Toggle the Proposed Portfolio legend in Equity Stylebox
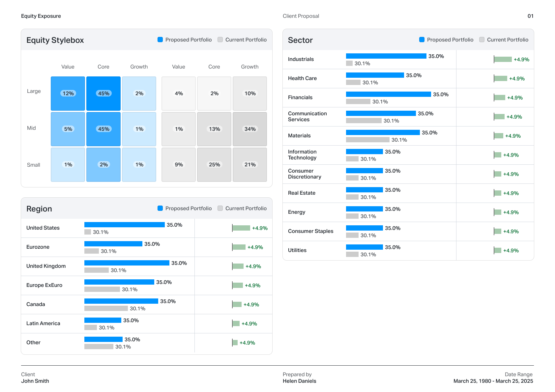 pos(185,40)
